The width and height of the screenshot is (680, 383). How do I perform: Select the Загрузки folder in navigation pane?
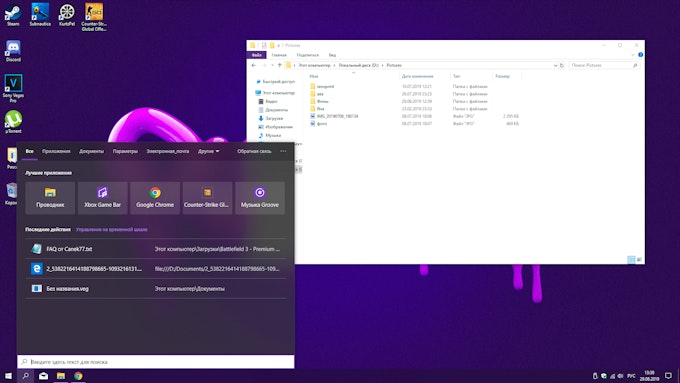coord(274,118)
